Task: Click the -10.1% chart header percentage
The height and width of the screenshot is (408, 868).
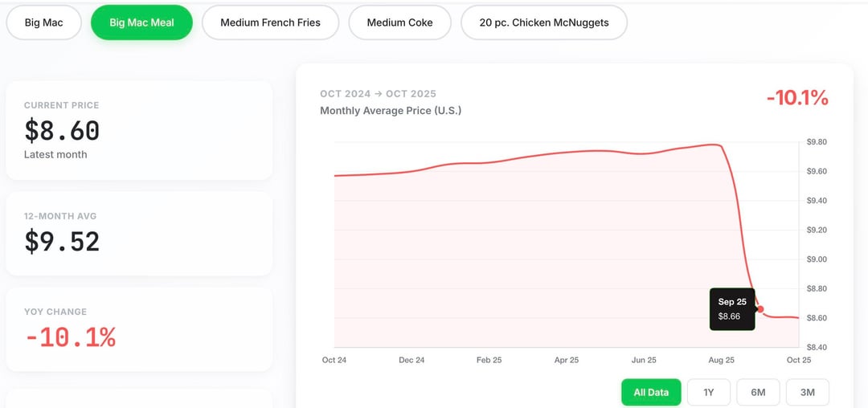Action: tap(797, 98)
